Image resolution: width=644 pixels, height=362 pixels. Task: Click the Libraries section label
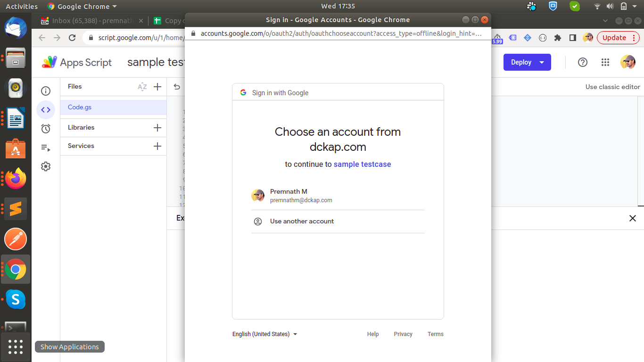[81, 128]
